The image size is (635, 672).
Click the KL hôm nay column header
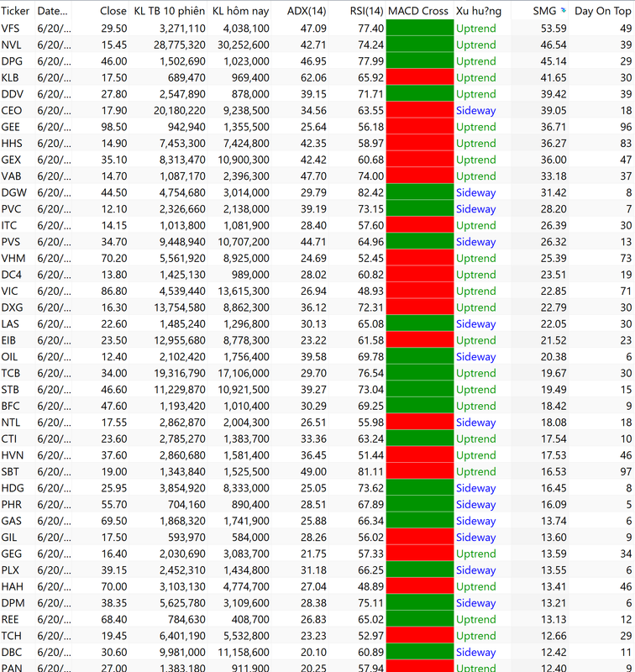(x=240, y=11)
